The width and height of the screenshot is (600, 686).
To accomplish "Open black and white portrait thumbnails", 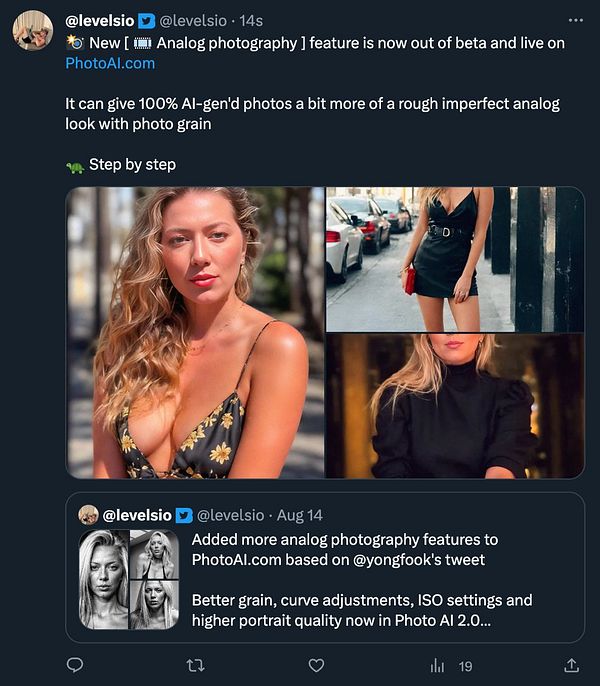I will 129,579.
